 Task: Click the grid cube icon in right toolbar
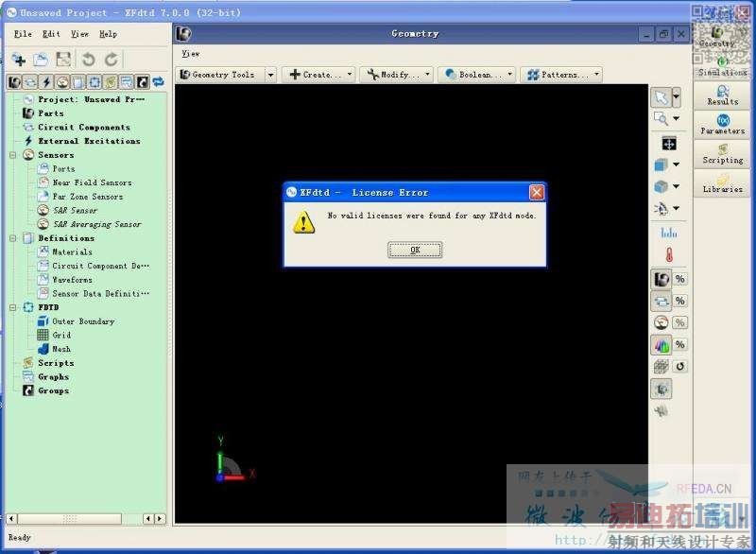661,367
